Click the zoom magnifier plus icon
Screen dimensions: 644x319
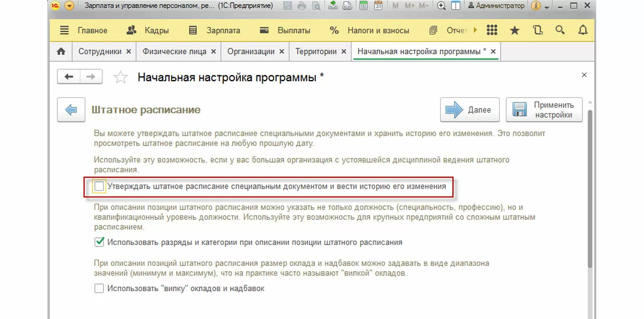click(x=442, y=6)
